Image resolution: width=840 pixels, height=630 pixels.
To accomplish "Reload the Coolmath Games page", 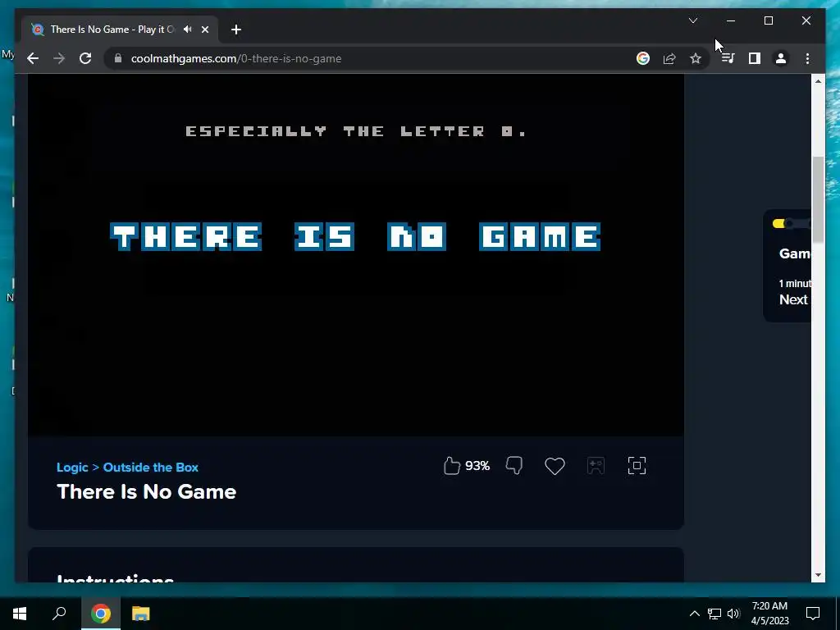I will (x=85, y=58).
